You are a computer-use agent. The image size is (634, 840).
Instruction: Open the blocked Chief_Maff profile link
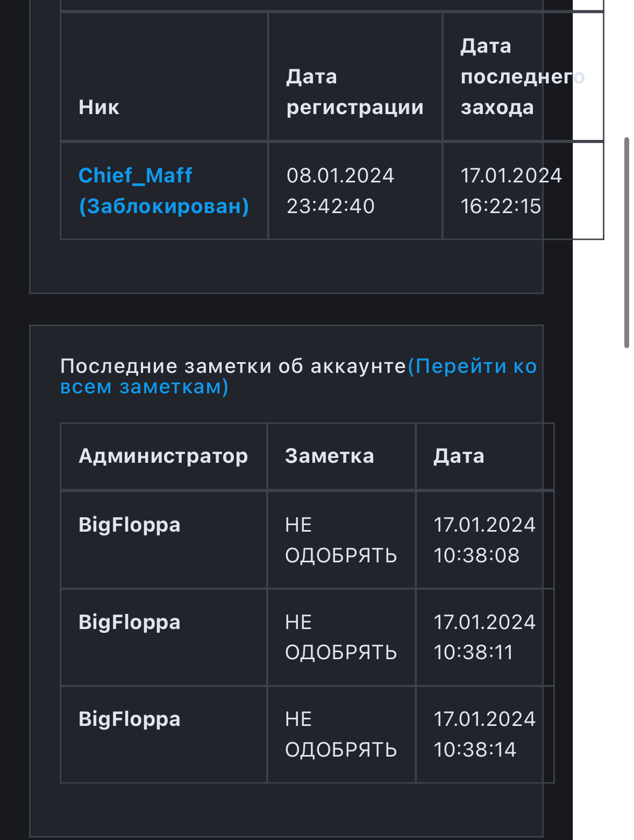pyautogui.click(x=163, y=190)
